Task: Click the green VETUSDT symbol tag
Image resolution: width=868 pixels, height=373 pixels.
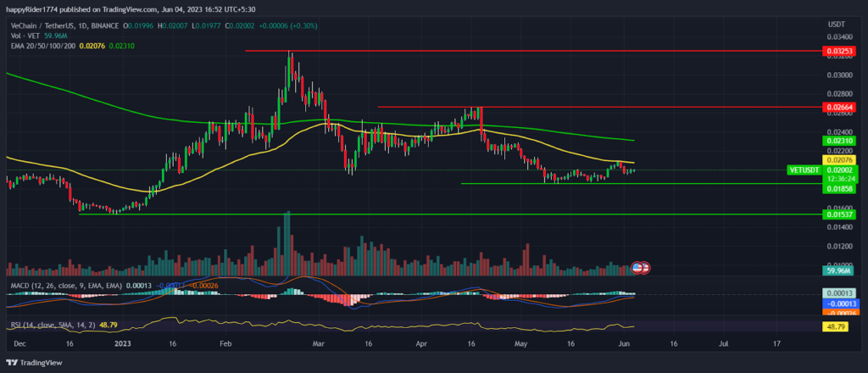Action: 804,170
